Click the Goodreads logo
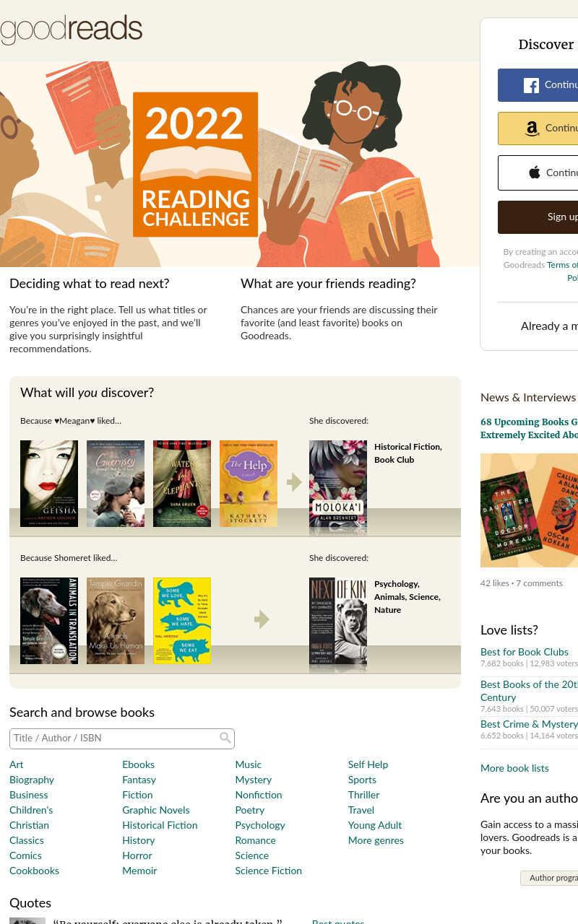578x924 pixels. (71, 30)
